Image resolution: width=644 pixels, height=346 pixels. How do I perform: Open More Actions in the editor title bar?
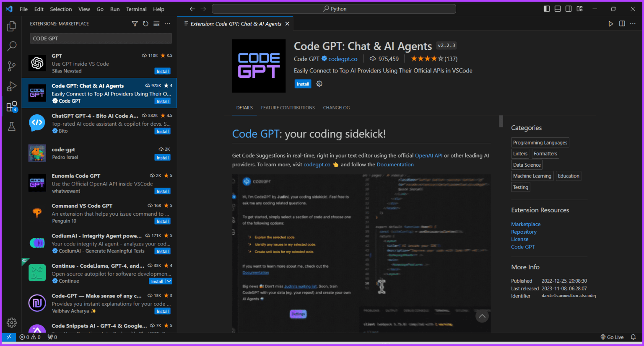click(633, 24)
